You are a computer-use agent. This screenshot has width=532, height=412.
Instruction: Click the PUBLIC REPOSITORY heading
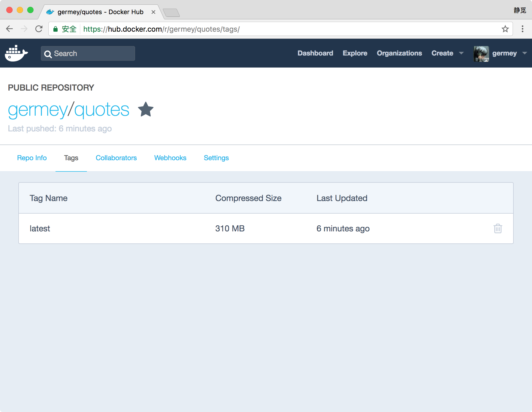(51, 87)
